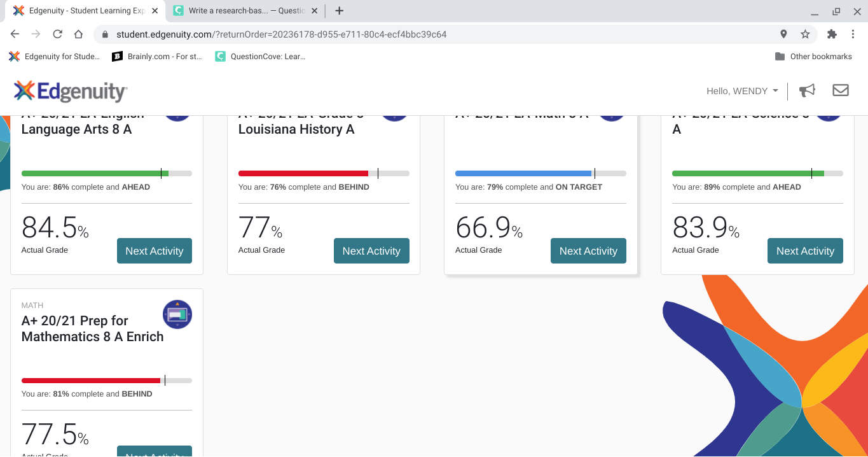Expand the Hello, WENDY user dropdown
Image resolution: width=868 pixels, height=457 pixels.
[742, 91]
